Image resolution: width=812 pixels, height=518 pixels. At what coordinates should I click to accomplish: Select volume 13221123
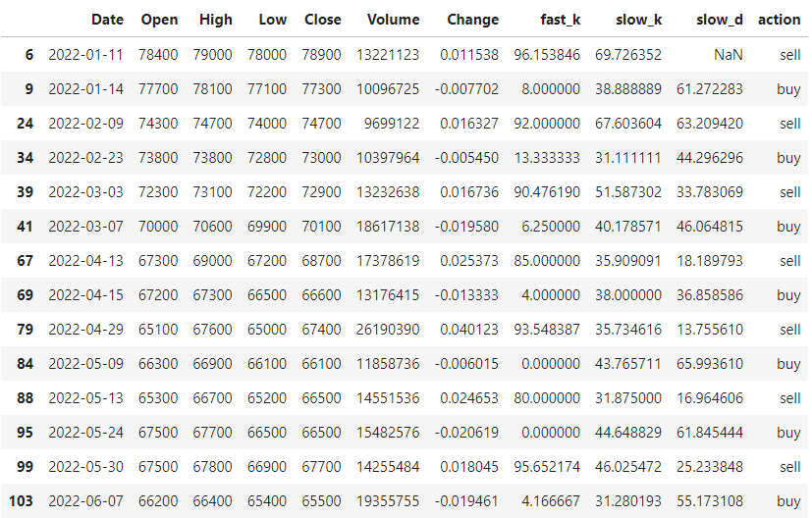[x=388, y=54]
